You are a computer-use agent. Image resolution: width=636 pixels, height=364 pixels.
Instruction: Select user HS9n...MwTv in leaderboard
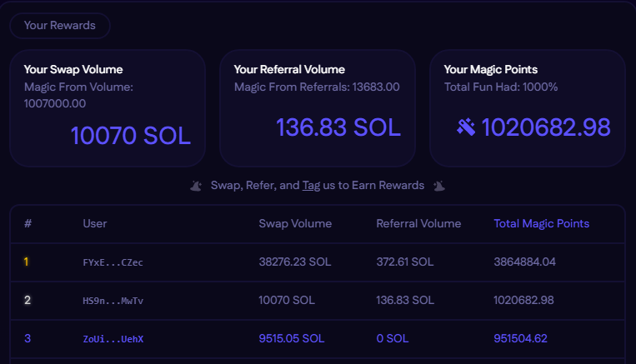113,301
